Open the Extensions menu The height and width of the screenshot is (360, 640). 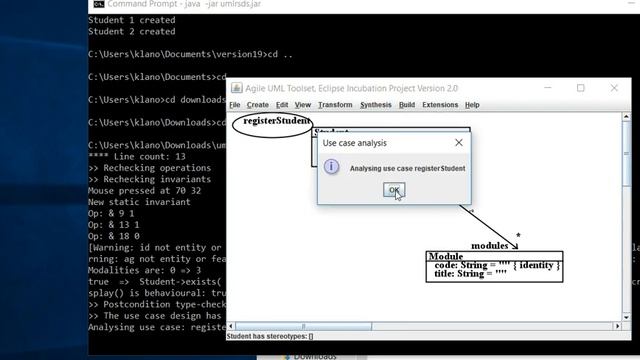[x=440, y=105]
